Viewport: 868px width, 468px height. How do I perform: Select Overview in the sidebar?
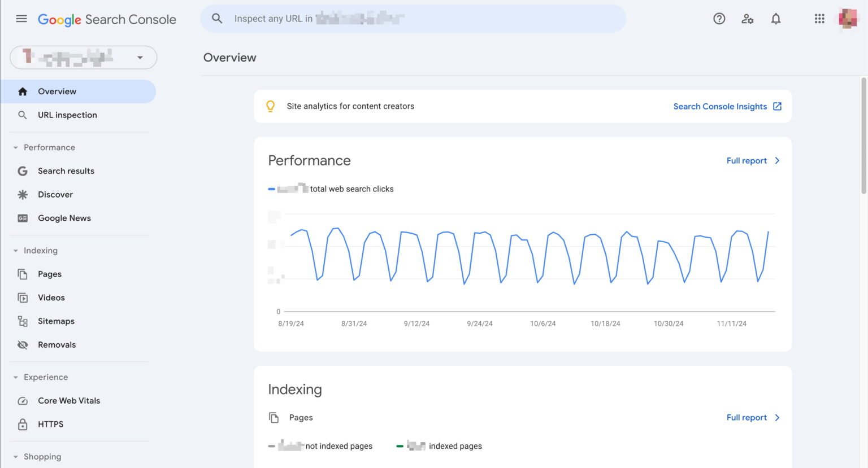pyautogui.click(x=57, y=91)
